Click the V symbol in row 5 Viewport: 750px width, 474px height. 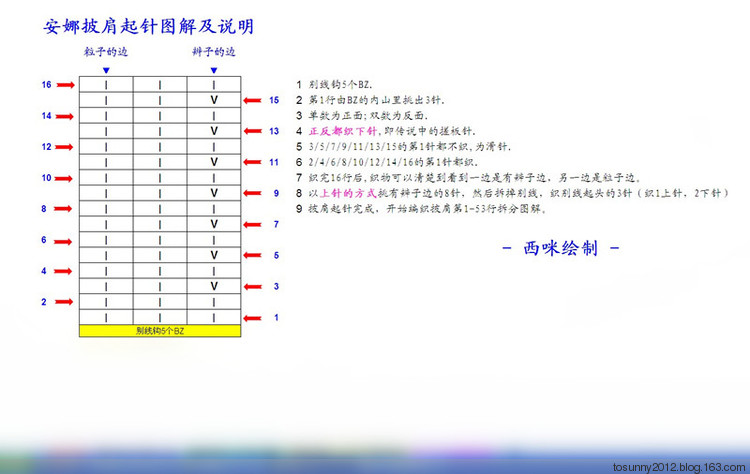214,255
